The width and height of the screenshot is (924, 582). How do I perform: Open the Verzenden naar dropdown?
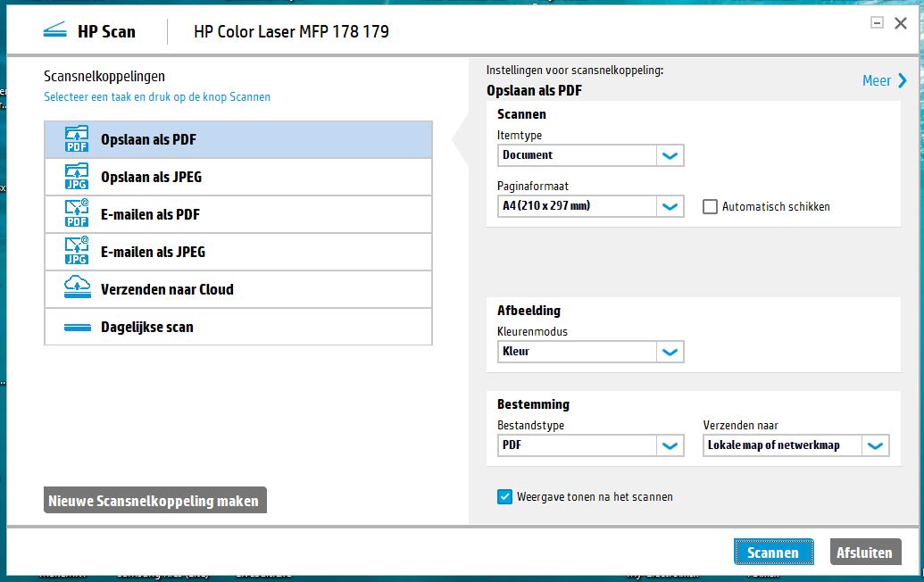[876, 445]
